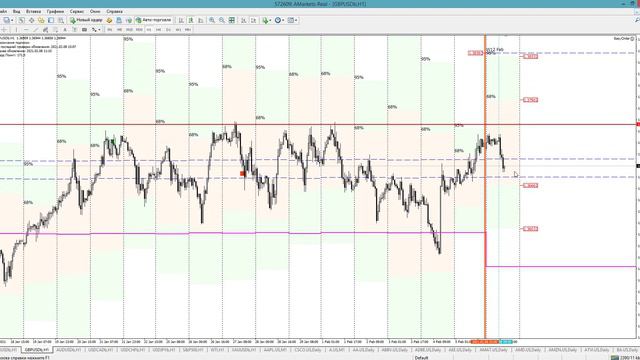This screenshot has height=360, width=640.
Task: Activate the W1 timeframe button
Action: [178, 29]
